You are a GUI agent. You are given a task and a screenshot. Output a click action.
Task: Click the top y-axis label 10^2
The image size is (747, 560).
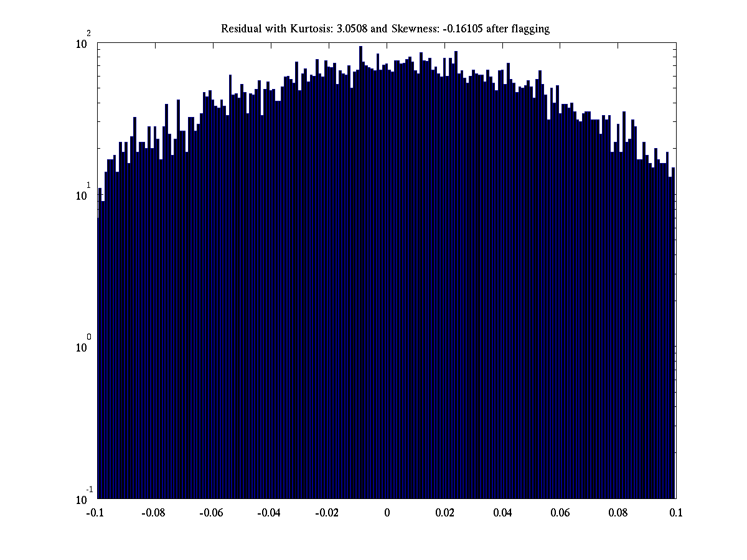[x=84, y=44]
